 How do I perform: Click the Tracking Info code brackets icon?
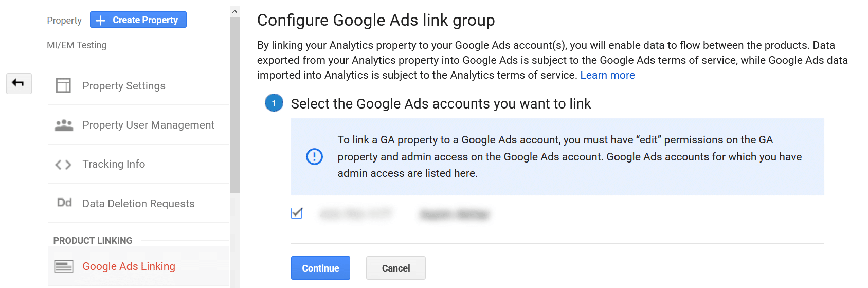[x=63, y=165]
